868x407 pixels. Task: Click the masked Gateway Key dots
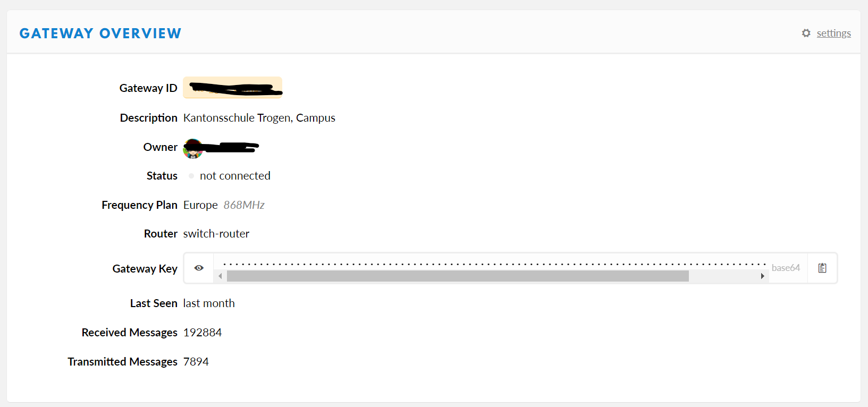[x=494, y=264]
